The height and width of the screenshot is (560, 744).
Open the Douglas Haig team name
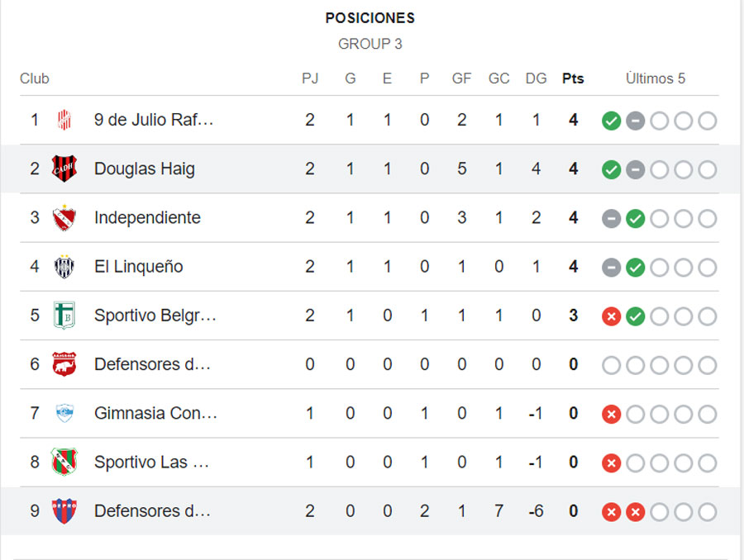click(144, 168)
